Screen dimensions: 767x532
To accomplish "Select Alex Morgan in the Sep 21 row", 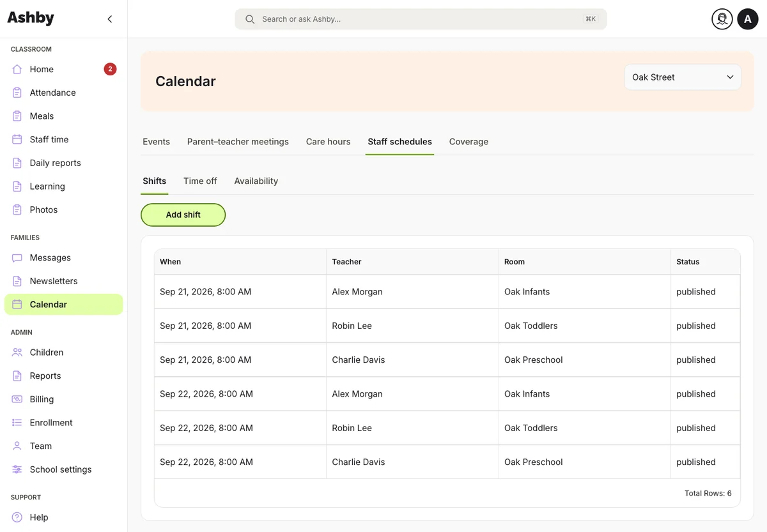I will click(x=357, y=292).
